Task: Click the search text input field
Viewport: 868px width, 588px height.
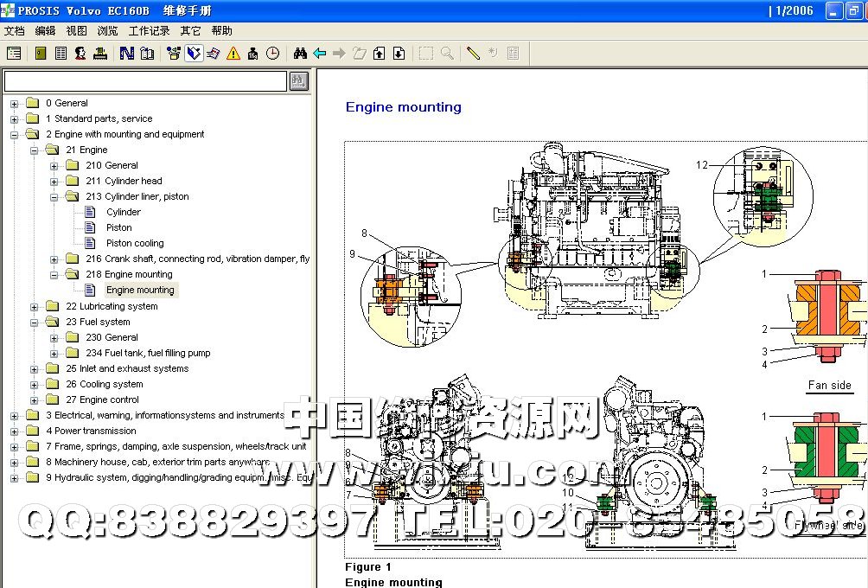Action: [144, 81]
